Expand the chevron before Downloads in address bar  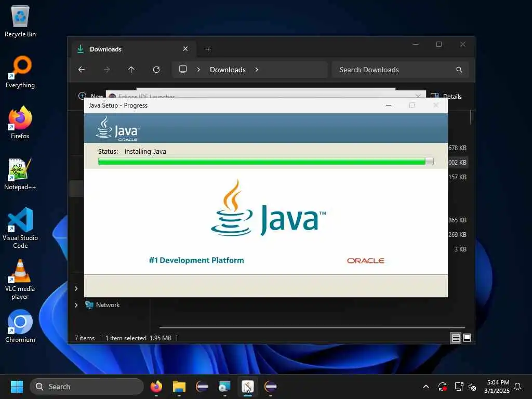(x=198, y=70)
